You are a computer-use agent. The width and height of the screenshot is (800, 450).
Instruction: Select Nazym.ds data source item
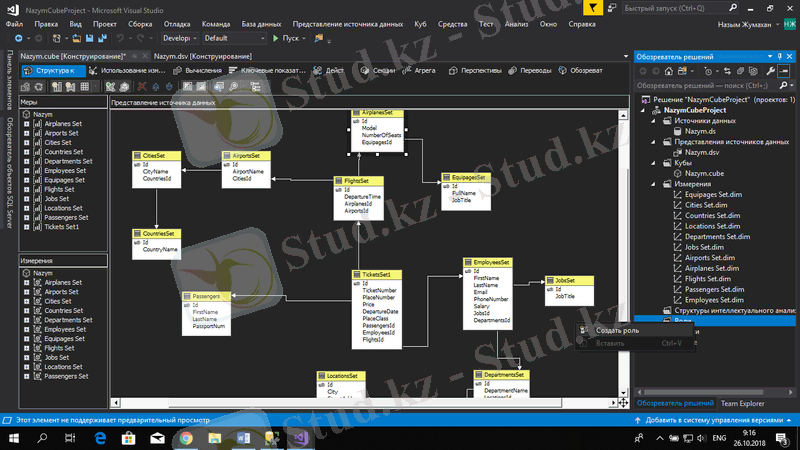click(x=700, y=131)
